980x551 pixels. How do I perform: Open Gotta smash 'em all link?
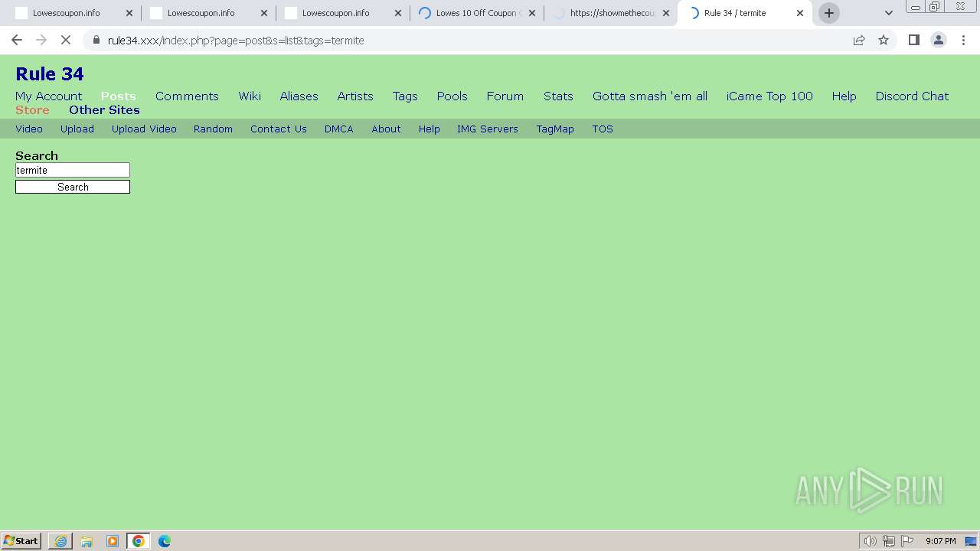pos(650,96)
